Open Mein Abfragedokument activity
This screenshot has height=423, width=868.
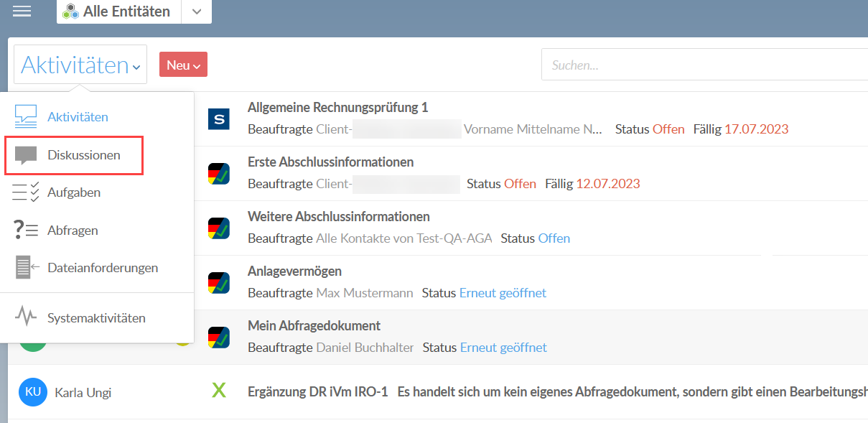[x=314, y=326]
